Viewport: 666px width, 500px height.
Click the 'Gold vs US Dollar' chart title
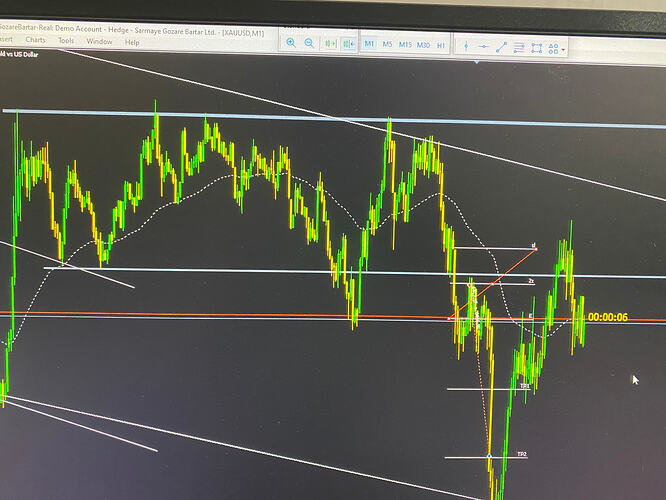pos(19,54)
